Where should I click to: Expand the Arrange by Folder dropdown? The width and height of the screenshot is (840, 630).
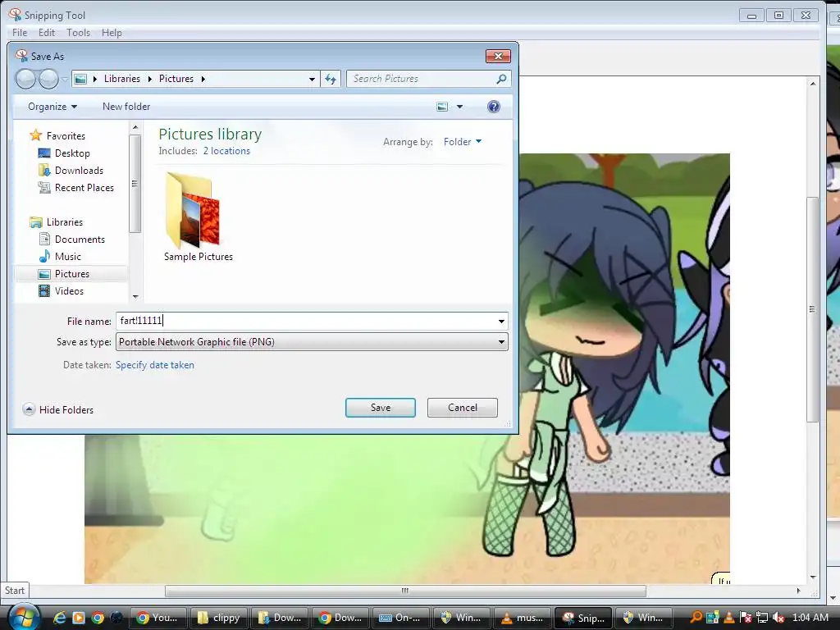(x=463, y=141)
